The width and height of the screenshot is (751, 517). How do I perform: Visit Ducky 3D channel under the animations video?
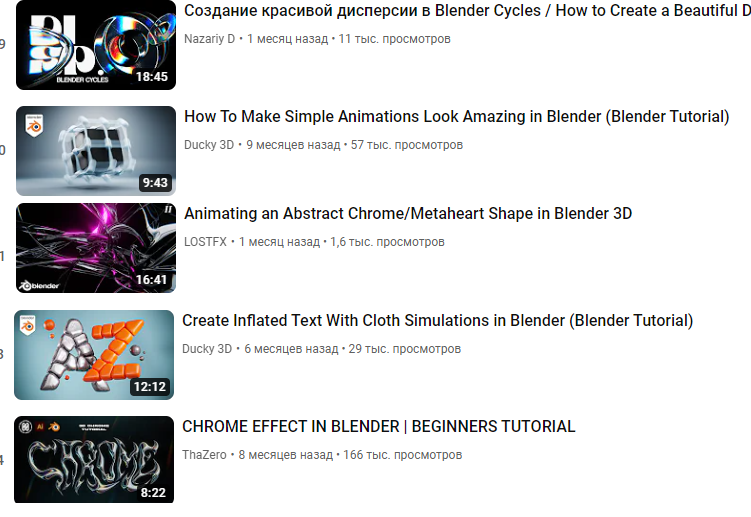tap(209, 145)
